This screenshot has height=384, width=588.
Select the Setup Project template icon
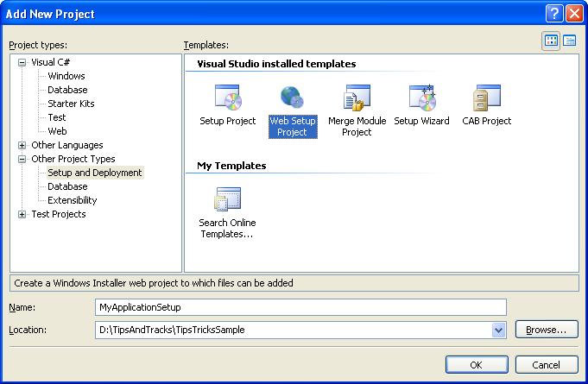tap(228, 98)
